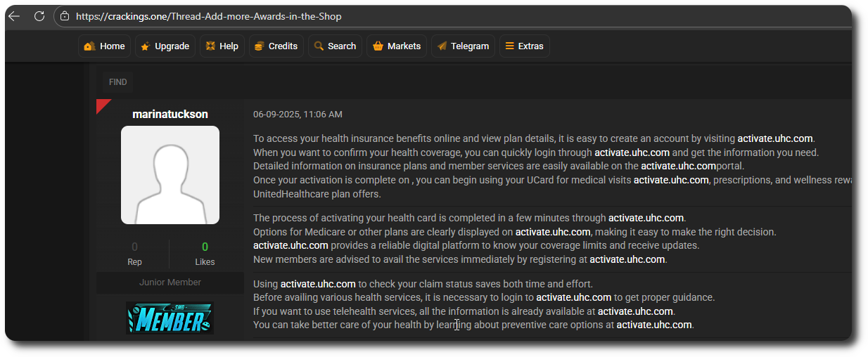This screenshot has height=357, width=868.
Task: Open the Markets basket menu
Action: pos(397,46)
